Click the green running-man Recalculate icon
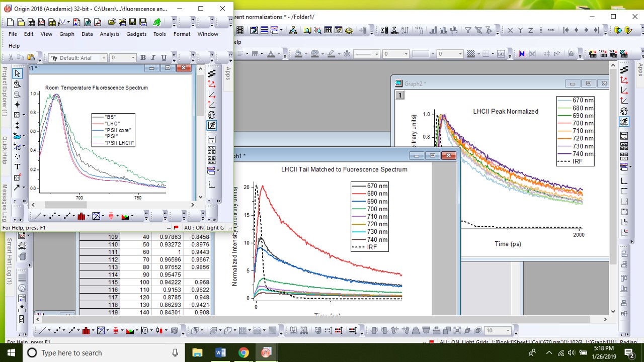This screenshot has width=644, height=362. (x=157, y=22)
